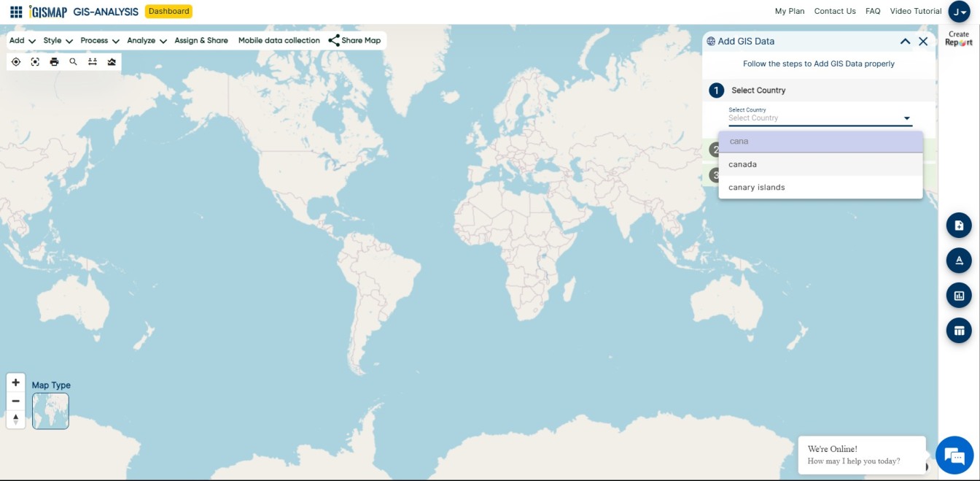Open the table icon in right sidebar
The height and width of the screenshot is (481, 980).
point(959,330)
